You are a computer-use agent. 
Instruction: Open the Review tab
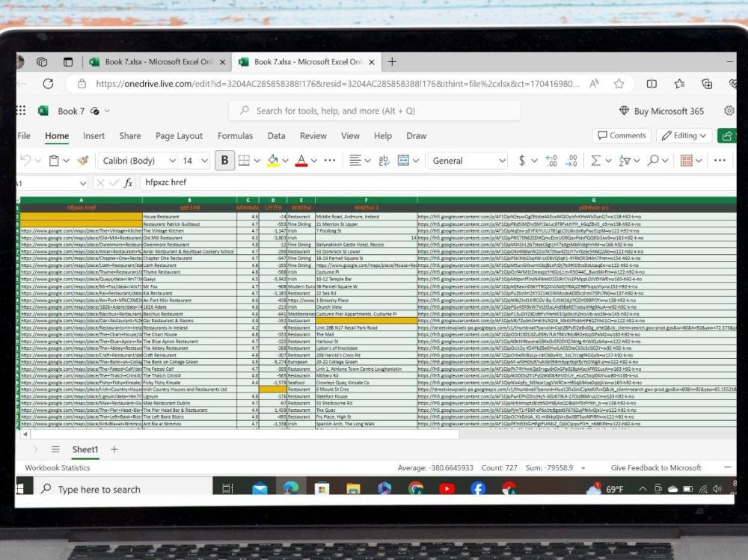coord(313,136)
